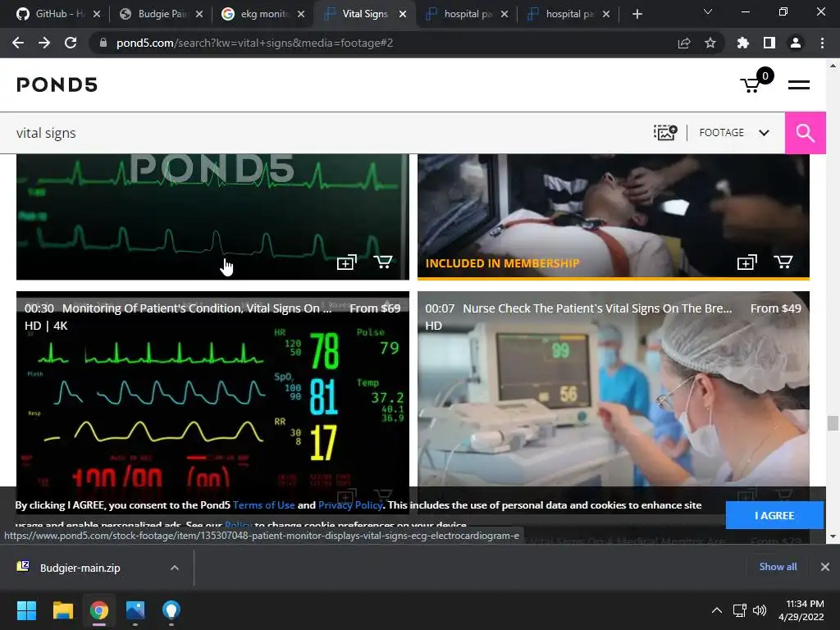Close the GitHub tab

click(97, 14)
